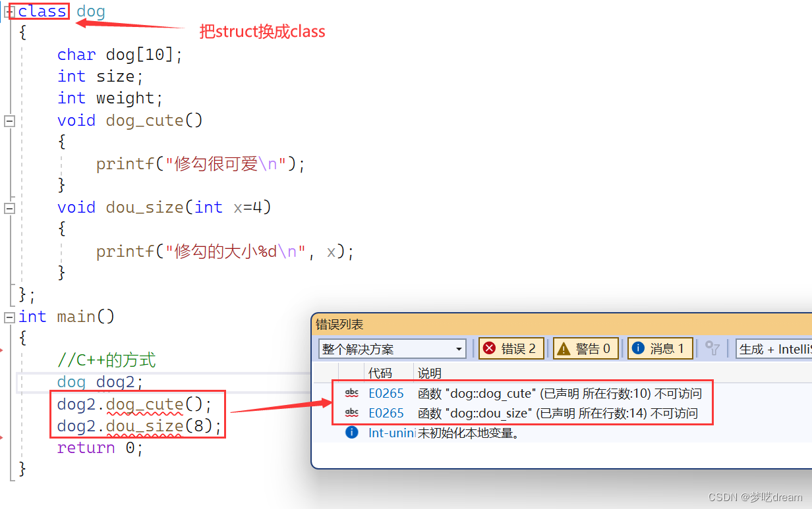Image resolution: width=812 pixels, height=509 pixels.
Task: Click the 说明 column header
Action: pos(429,373)
